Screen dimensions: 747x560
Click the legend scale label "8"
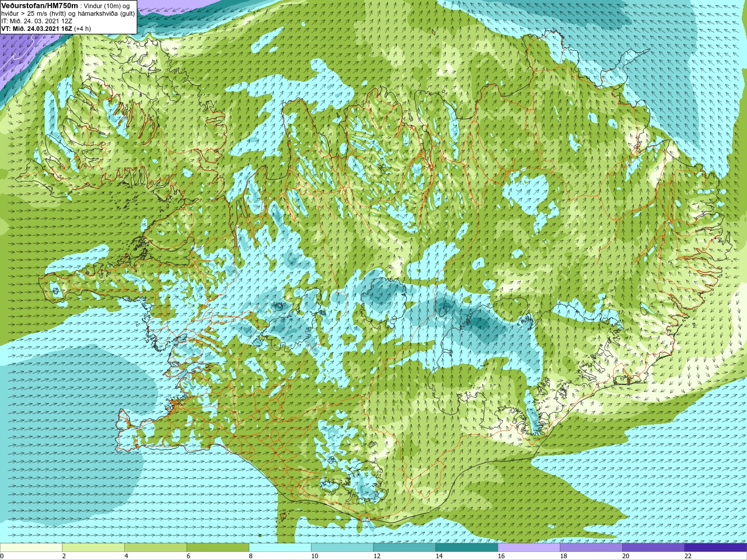tap(250, 556)
